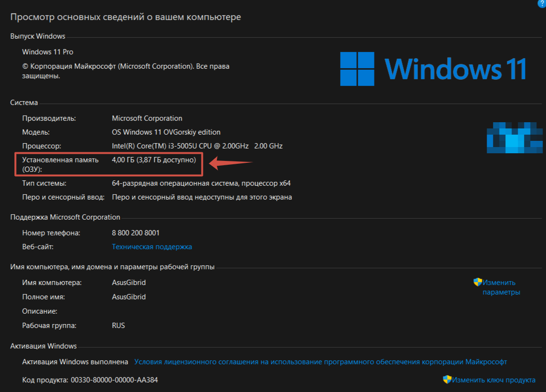
Task: Click the shield icon beside Изменить ключ продукта
Action: click(x=447, y=380)
